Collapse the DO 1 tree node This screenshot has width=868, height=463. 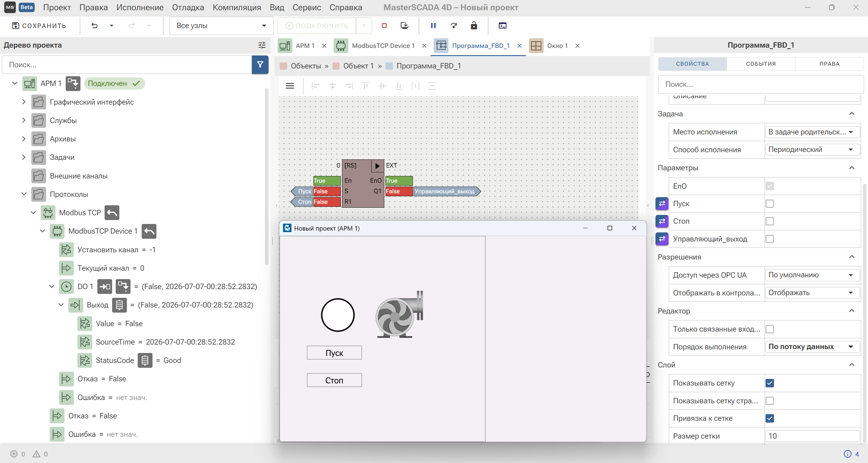(x=52, y=286)
